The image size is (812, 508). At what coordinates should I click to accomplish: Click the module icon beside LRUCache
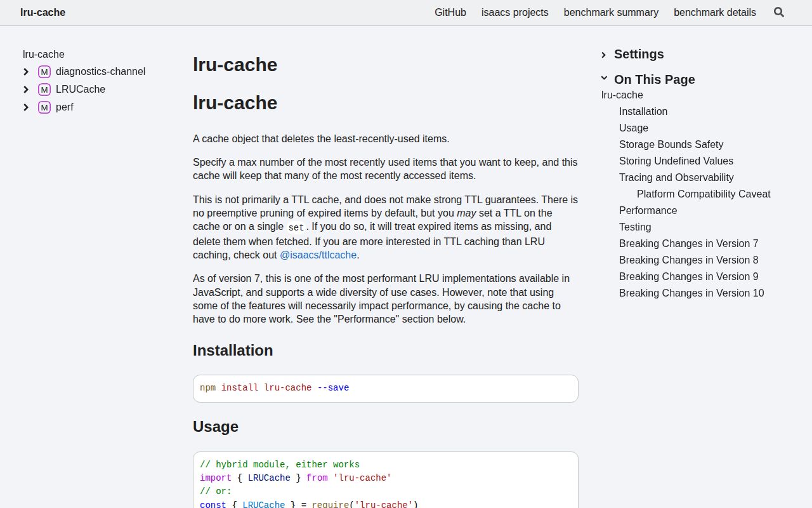point(44,90)
